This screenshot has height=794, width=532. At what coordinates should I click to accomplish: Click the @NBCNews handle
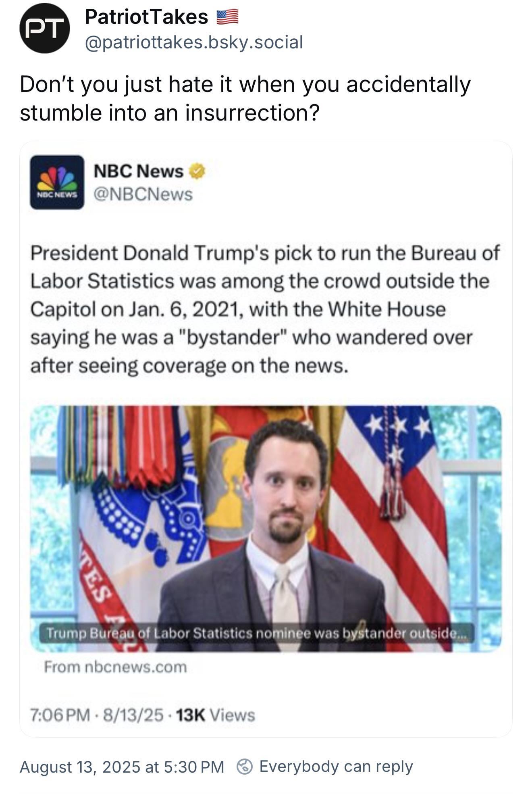[x=143, y=194]
